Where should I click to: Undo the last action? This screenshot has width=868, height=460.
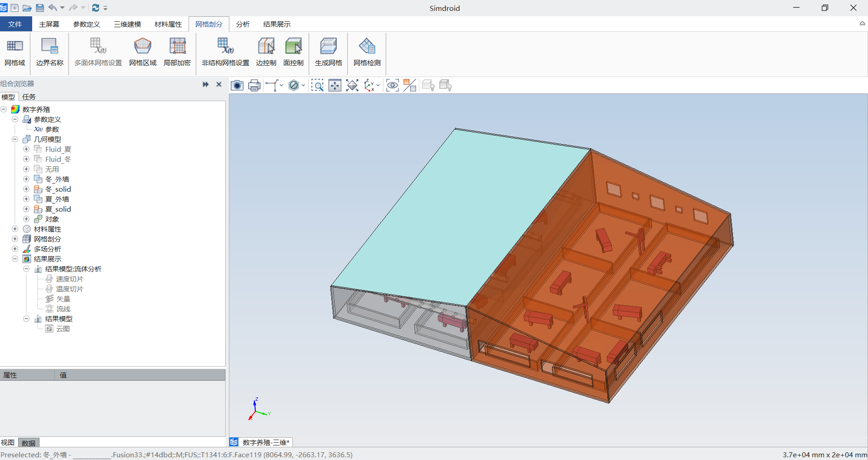pos(53,8)
